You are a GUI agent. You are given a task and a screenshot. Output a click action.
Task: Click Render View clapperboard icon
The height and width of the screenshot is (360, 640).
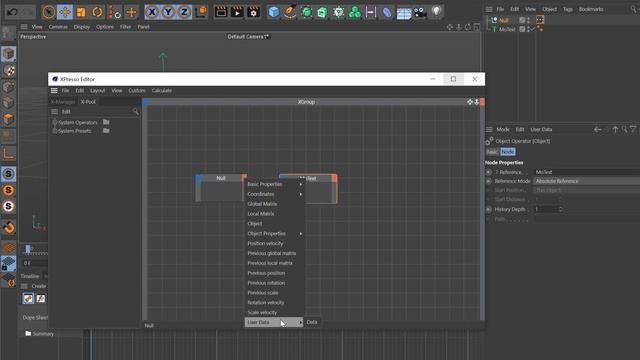click(x=221, y=12)
